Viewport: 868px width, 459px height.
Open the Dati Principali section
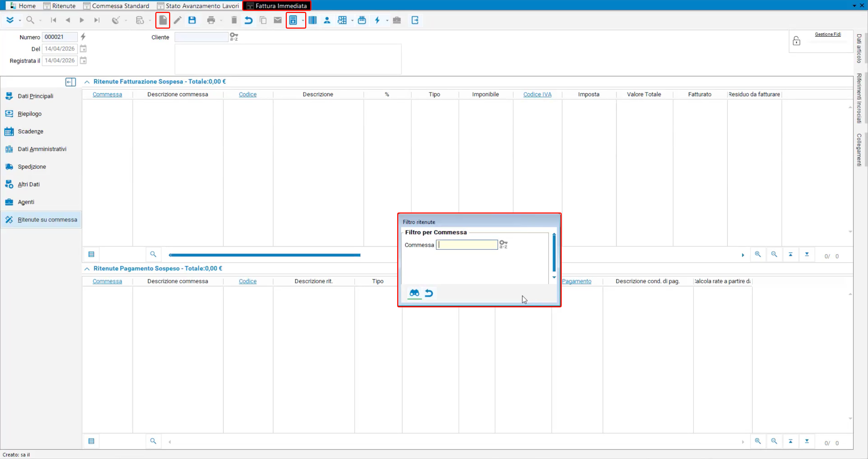pos(41,96)
